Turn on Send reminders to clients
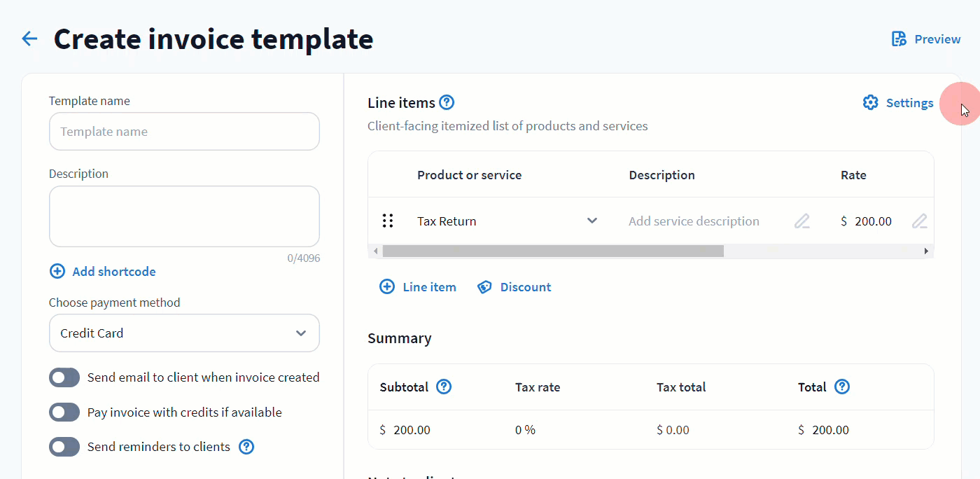980x479 pixels. click(64, 447)
